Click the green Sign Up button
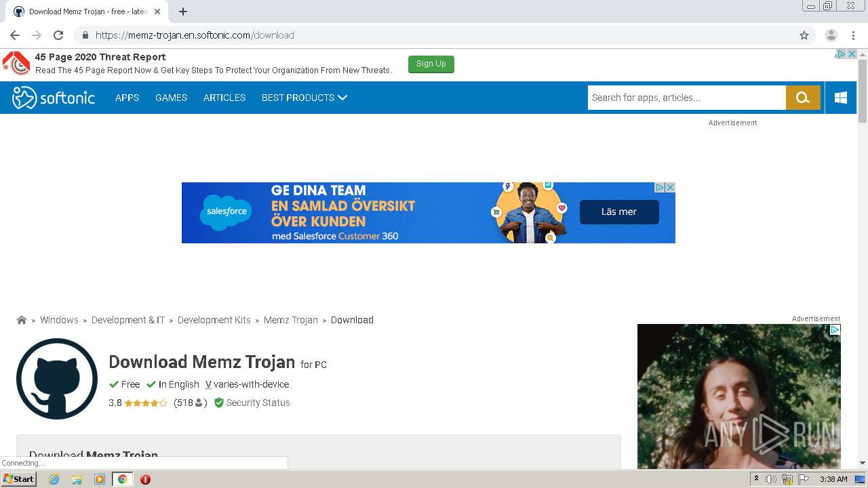 431,64
